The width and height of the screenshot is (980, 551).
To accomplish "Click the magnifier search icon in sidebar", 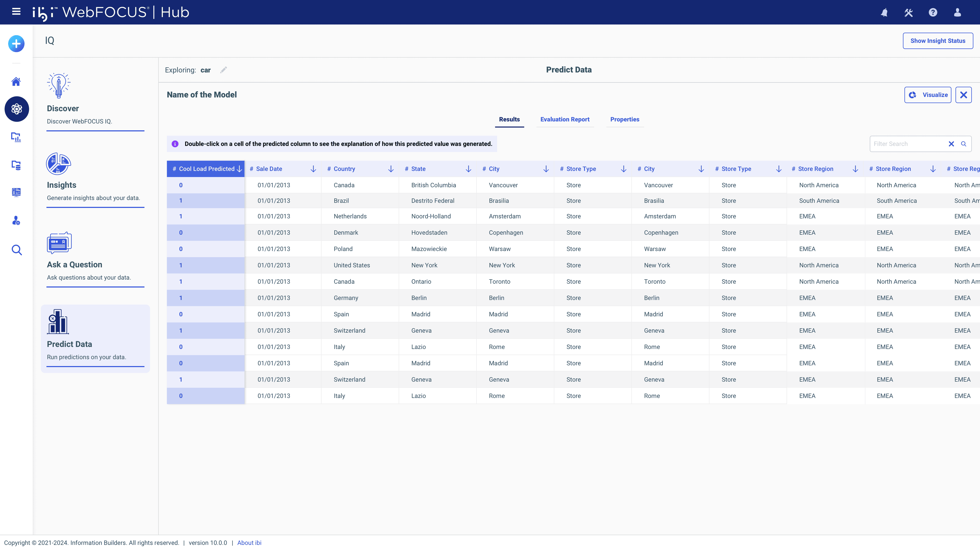I will [x=16, y=250].
